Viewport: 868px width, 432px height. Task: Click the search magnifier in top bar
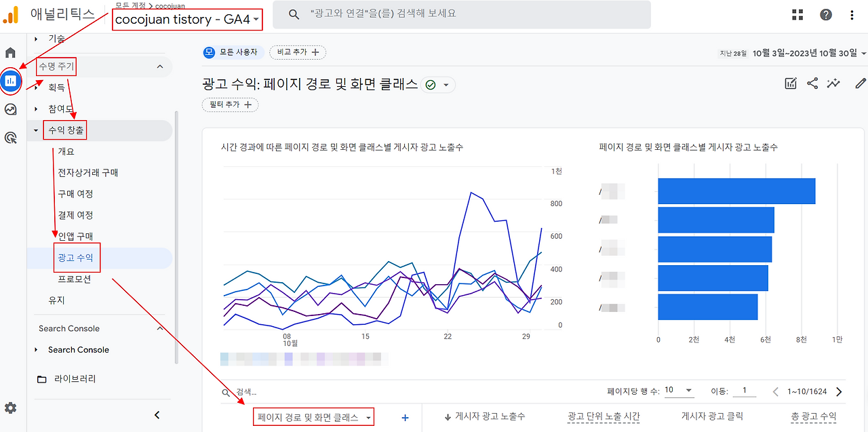point(294,14)
